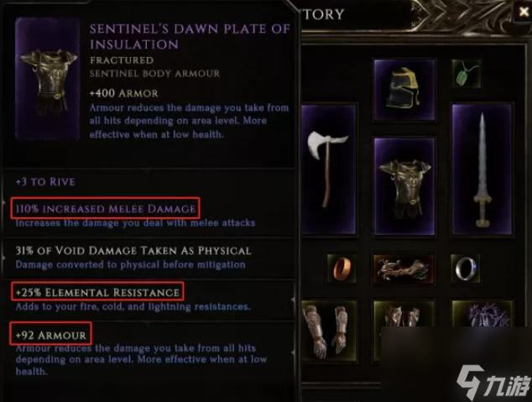532x402 pixels.
Task: Close the inventory panel
Action: tap(523, 13)
